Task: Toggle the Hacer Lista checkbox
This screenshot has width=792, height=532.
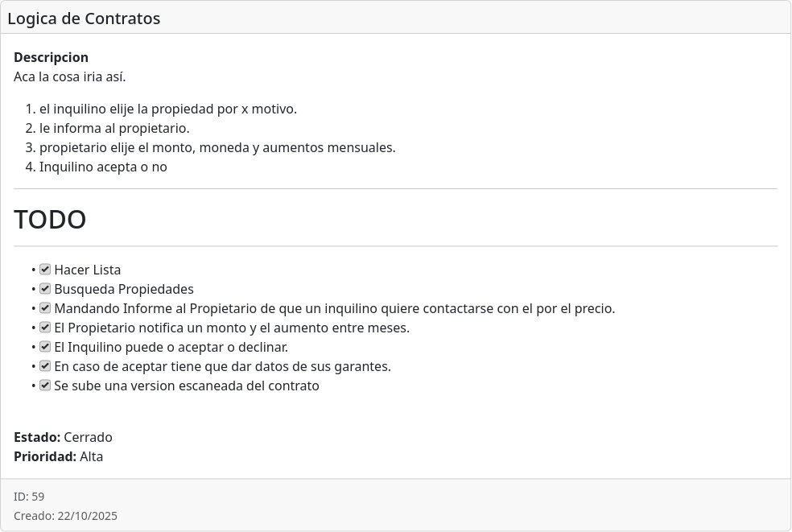Action: click(45, 270)
